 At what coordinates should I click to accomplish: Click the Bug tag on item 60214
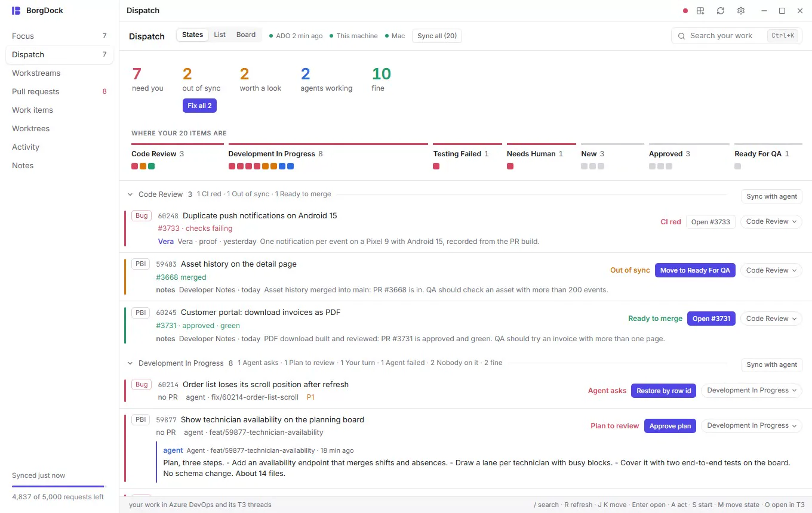[142, 384]
